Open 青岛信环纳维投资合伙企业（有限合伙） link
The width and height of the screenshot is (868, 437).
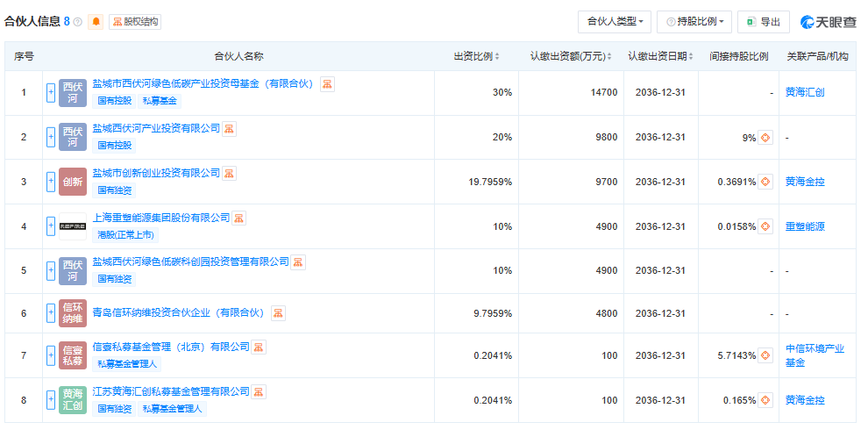point(180,312)
